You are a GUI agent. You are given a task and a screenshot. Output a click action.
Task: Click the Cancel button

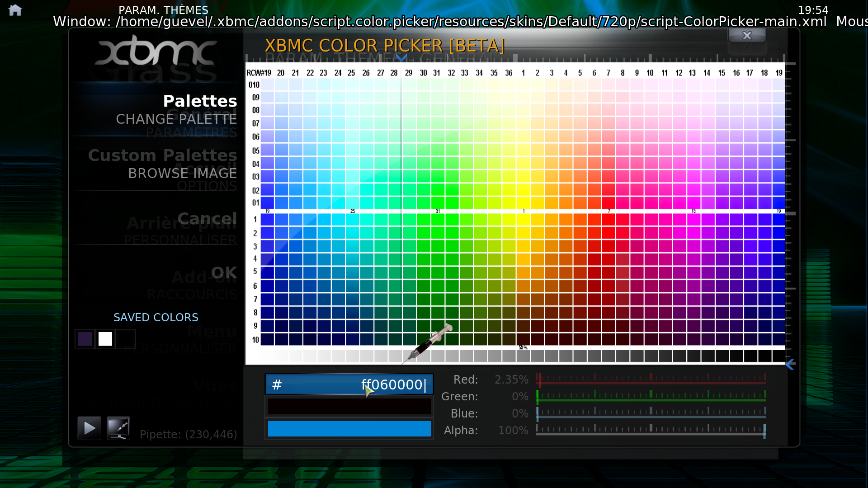(207, 218)
